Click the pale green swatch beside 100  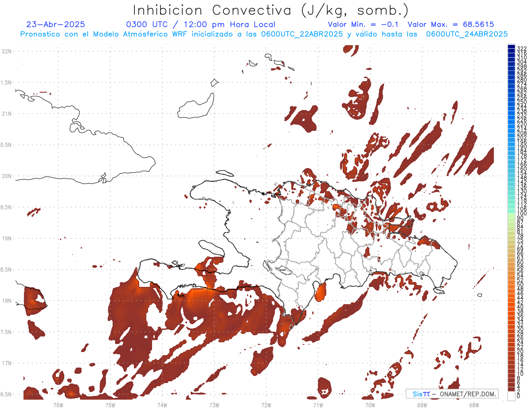click(511, 215)
